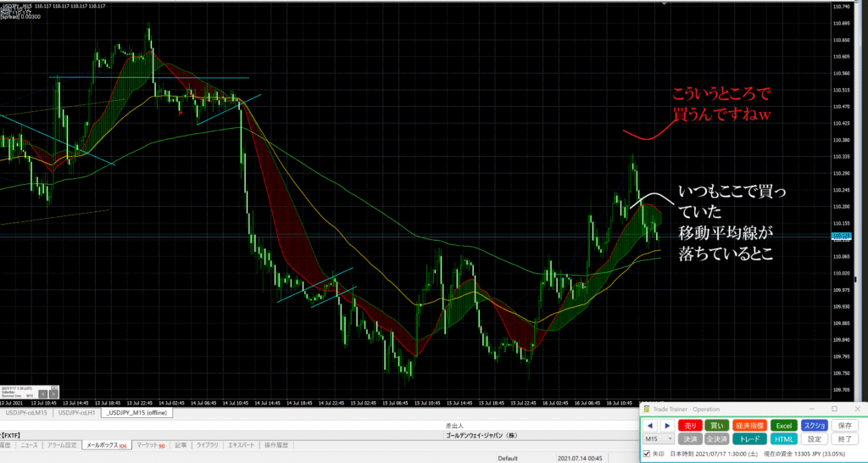Click the red 売り sell button
868x463 pixels.
point(690,426)
